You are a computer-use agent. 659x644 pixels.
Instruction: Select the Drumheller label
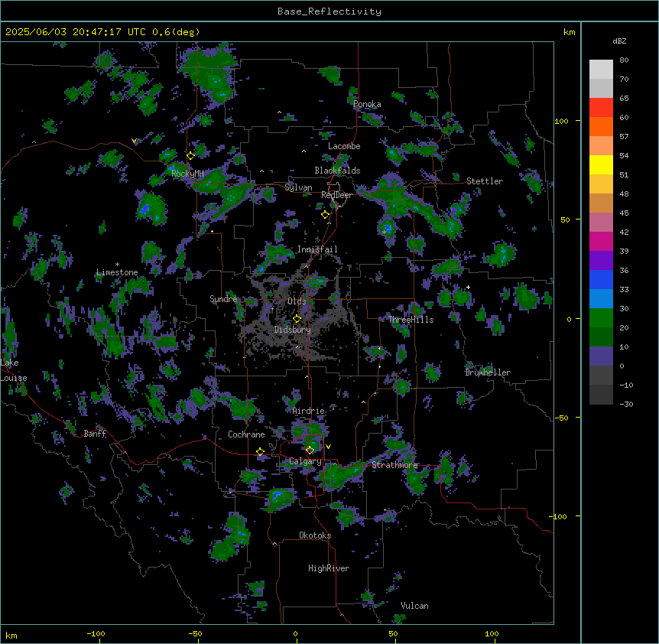point(488,372)
